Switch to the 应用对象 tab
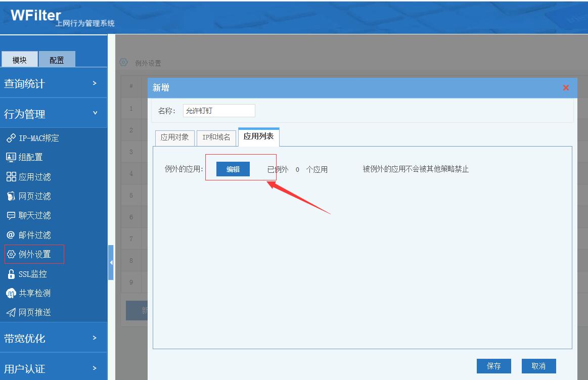Screen dimensions: 588x380 [x=174, y=137]
